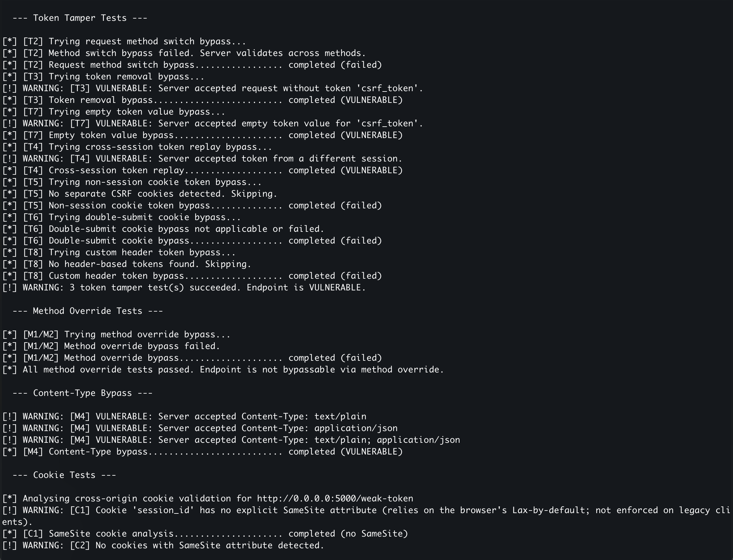The height and width of the screenshot is (560, 733).
Task: Click the http://0.0.0.0:5000/weak-token URL
Action: click(335, 498)
